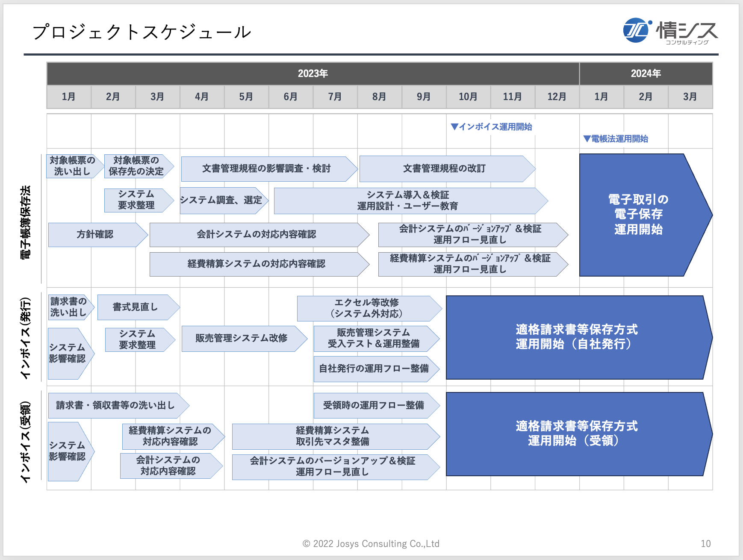Click the 2024年 header cell

pos(646,73)
